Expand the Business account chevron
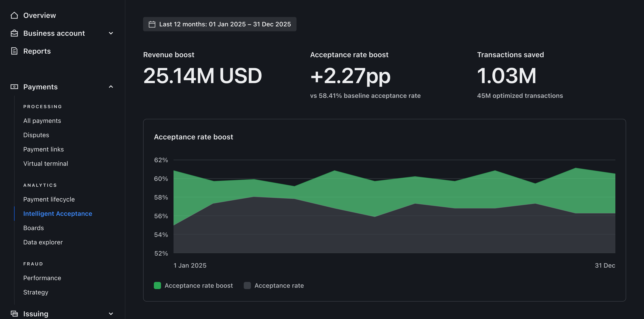This screenshot has width=644, height=319. [x=111, y=33]
